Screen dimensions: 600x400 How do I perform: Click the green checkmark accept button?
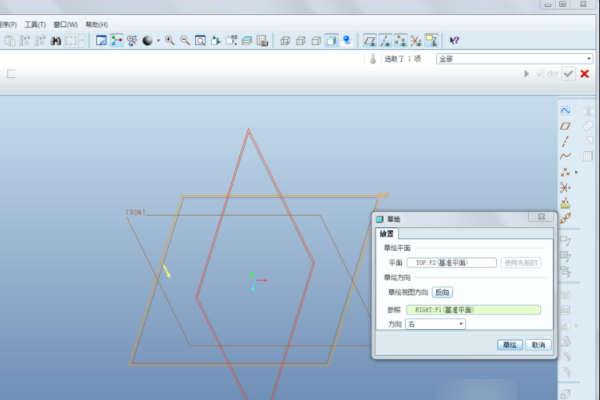point(568,74)
